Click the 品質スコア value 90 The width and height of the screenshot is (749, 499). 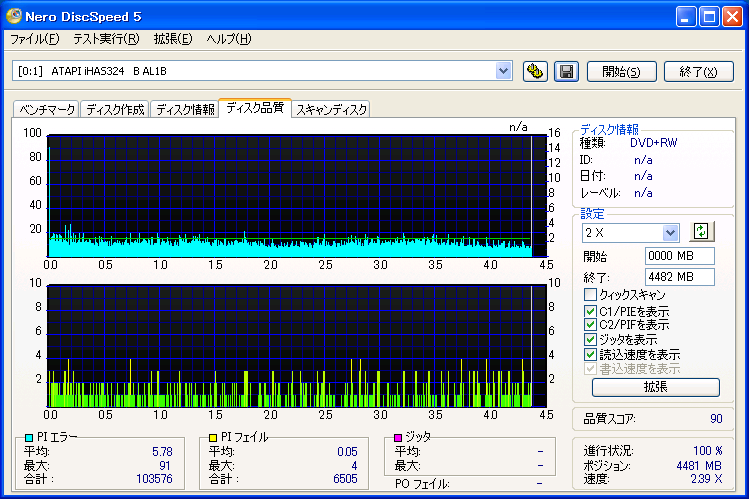[716, 419]
